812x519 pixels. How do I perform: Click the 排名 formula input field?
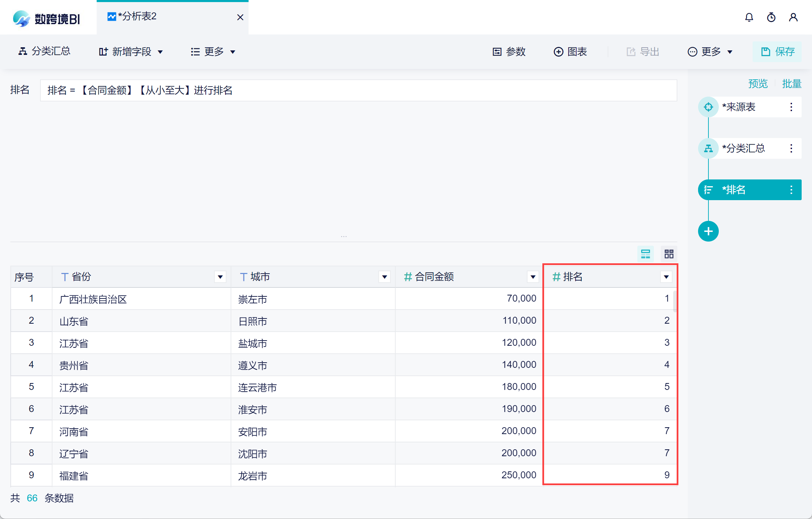coord(358,90)
